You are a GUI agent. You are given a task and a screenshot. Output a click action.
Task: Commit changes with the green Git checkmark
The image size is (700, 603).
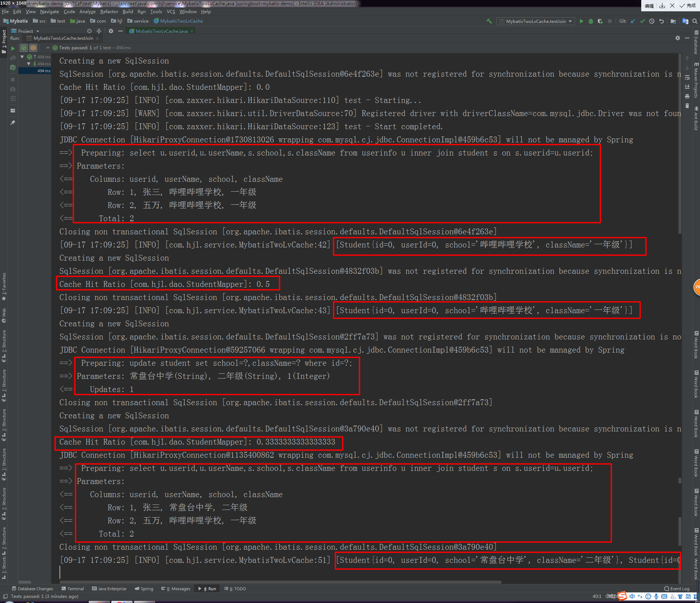tap(642, 21)
